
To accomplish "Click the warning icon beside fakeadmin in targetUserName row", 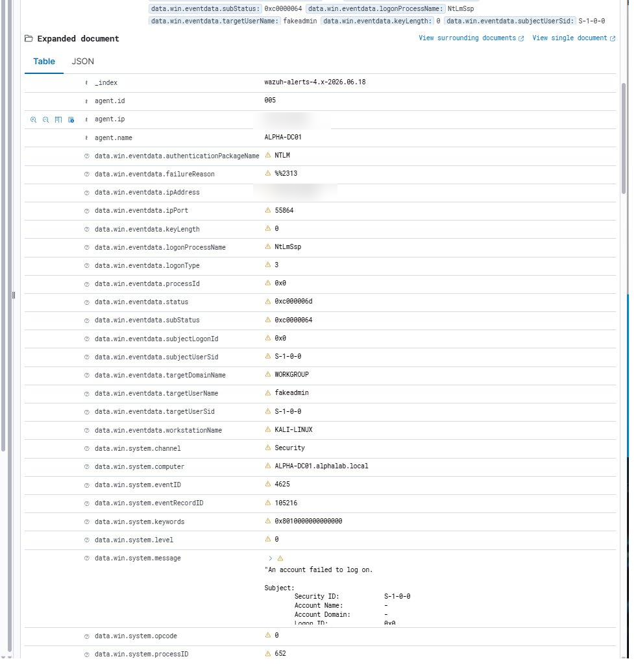I will (x=268, y=392).
